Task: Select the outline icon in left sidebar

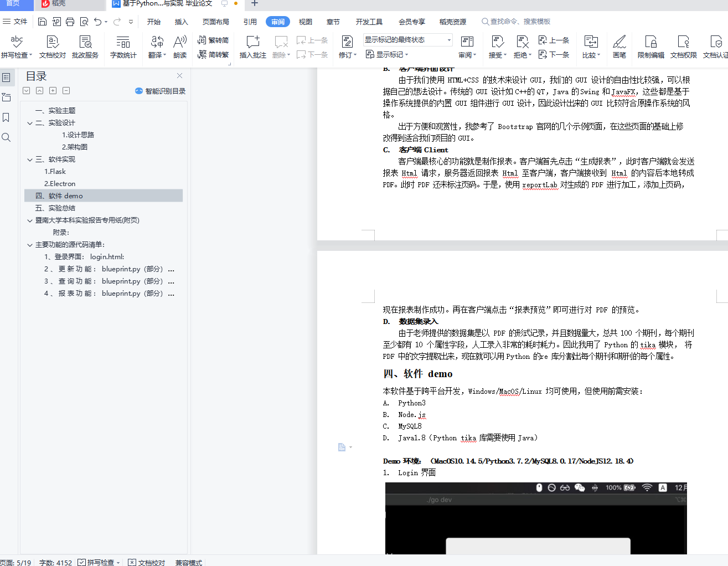Action: pyautogui.click(x=6, y=78)
